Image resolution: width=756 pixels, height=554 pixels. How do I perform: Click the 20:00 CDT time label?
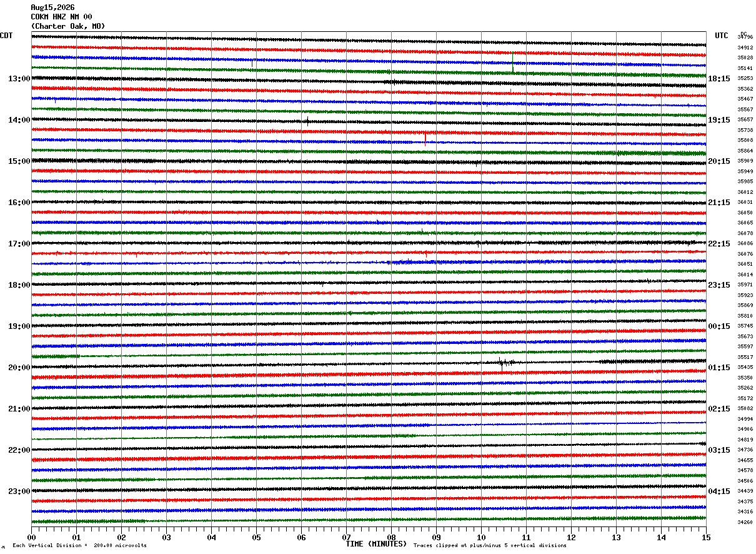(x=19, y=368)
